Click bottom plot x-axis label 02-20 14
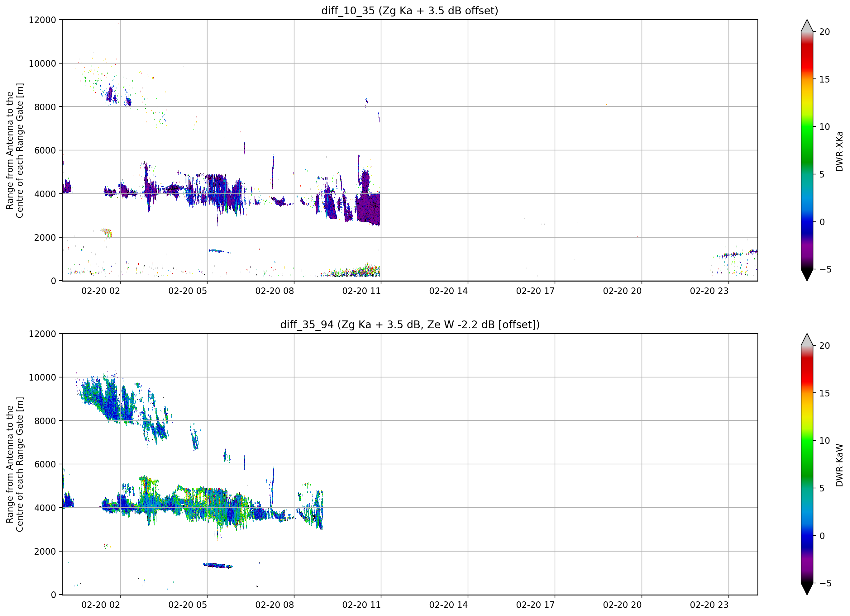 [449, 605]
